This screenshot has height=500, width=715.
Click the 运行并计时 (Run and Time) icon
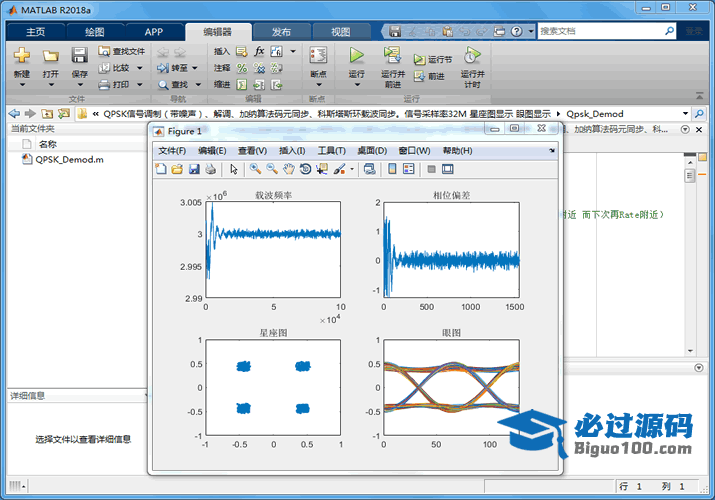tap(472, 56)
